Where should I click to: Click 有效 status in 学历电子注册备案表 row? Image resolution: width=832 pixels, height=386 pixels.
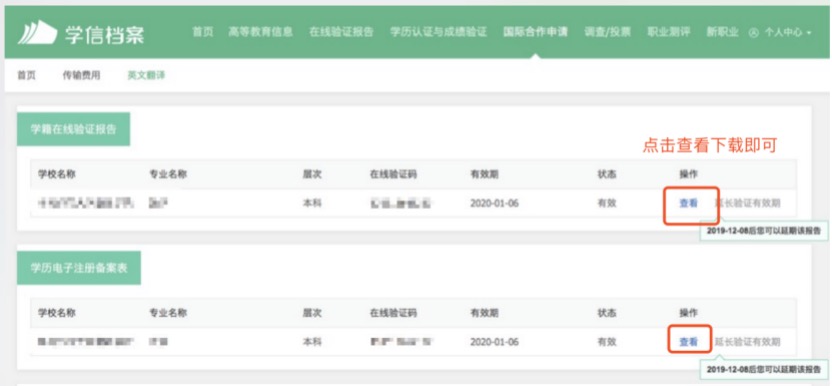click(x=606, y=342)
